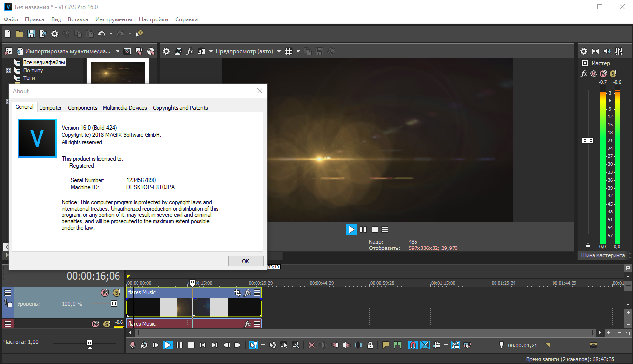Mute the video track
The image size is (633, 364).
coord(104,293)
